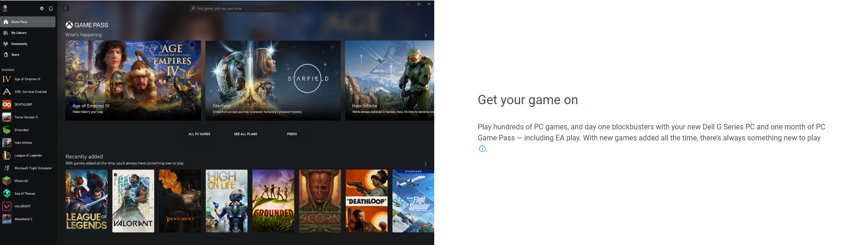Select Sea of Thieves in the Installed list

[x=28, y=194]
